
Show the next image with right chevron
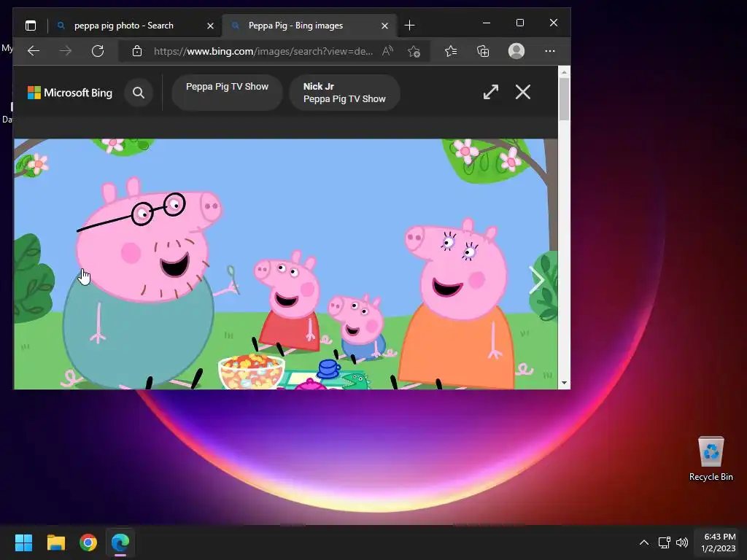pos(536,279)
